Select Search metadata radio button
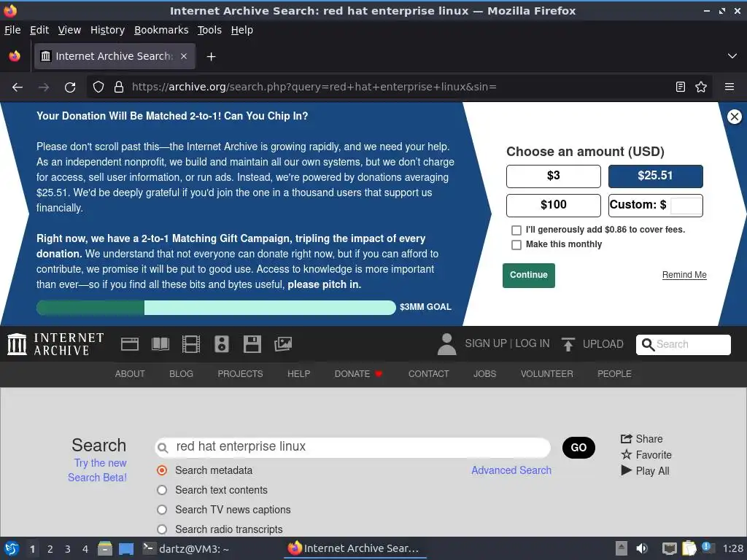747x560 pixels. click(162, 470)
